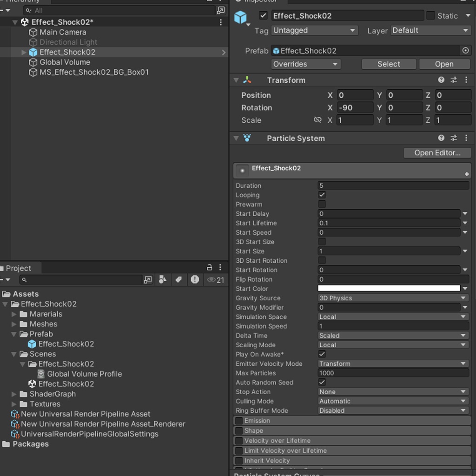Collapse the Prefab folder in Project tree
Screen dimensions: 476x476
click(14, 334)
